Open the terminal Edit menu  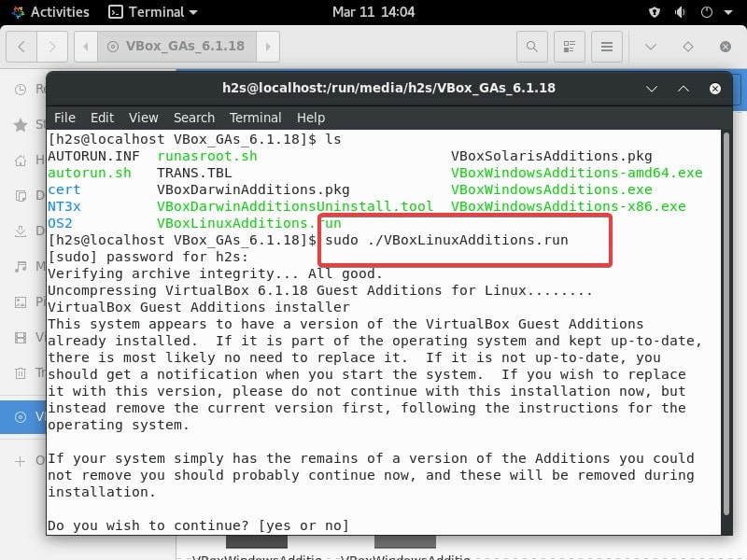[x=102, y=118]
